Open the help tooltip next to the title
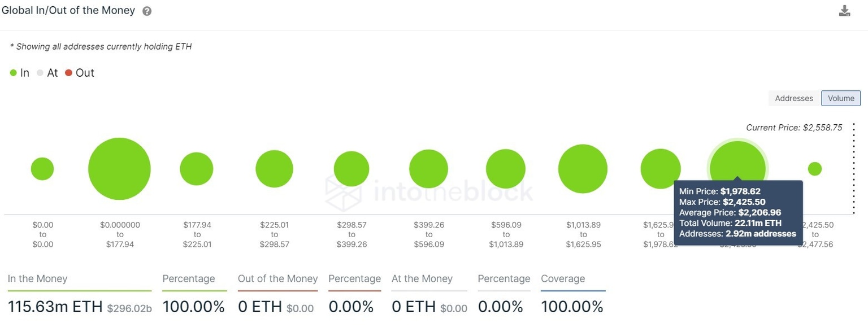This screenshot has width=868, height=332. 146,10
